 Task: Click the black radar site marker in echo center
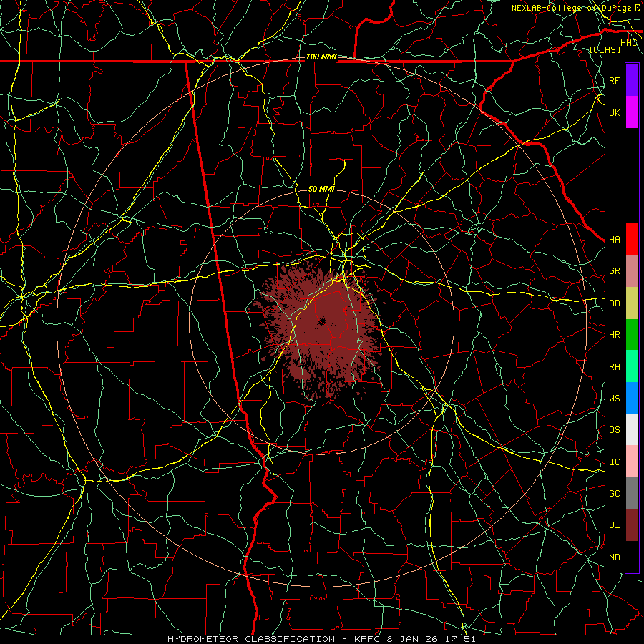tap(323, 321)
